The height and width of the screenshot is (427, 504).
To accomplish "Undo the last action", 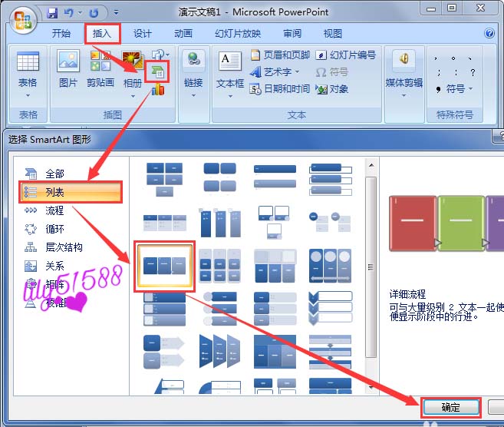I will point(68,12).
